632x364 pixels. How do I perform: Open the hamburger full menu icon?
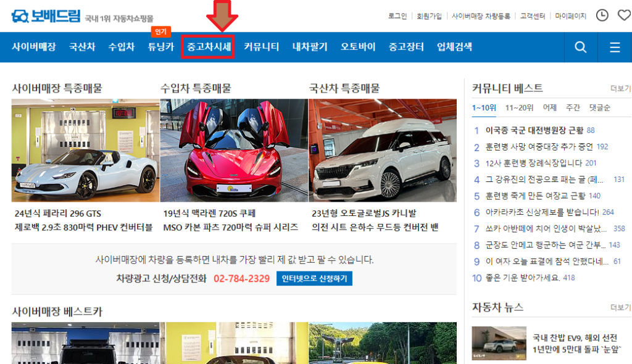click(x=615, y=47)
